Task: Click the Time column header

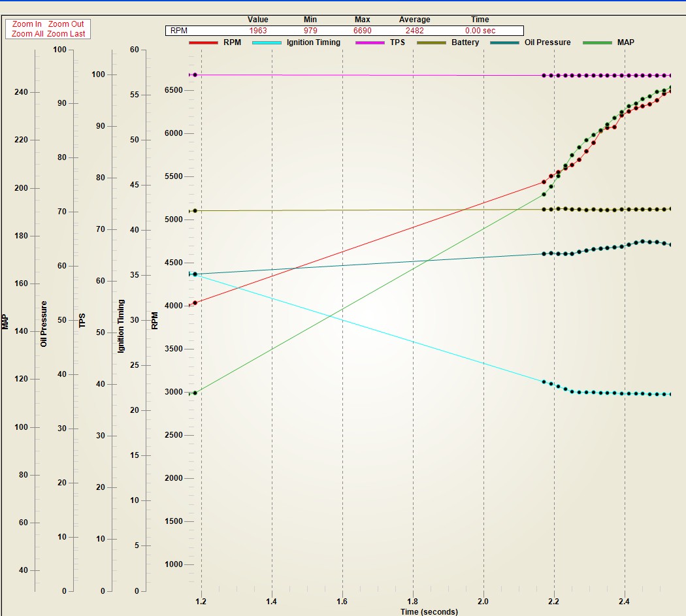Action: [x=480, y=20]
